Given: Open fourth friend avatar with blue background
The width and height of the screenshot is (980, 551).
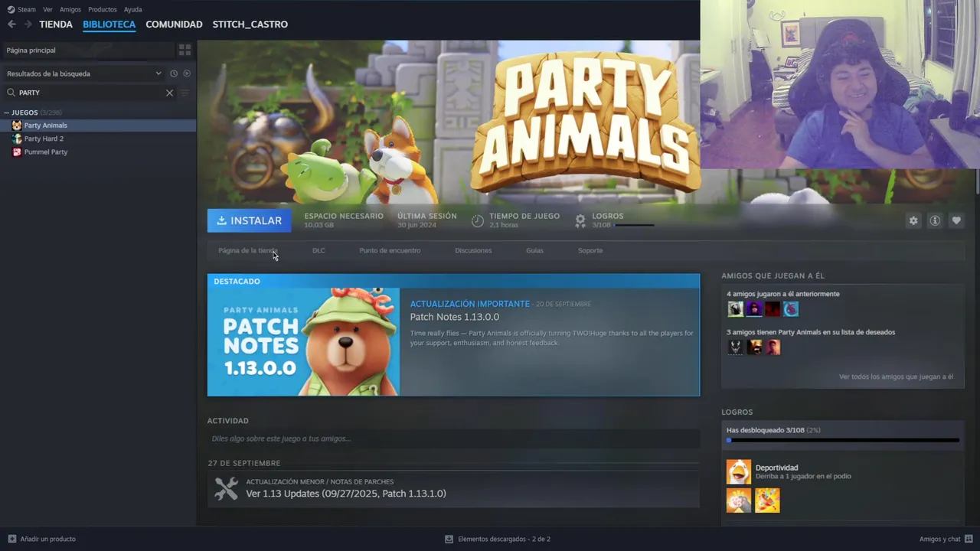Looking at the screenshot, I should click(791, 309).
